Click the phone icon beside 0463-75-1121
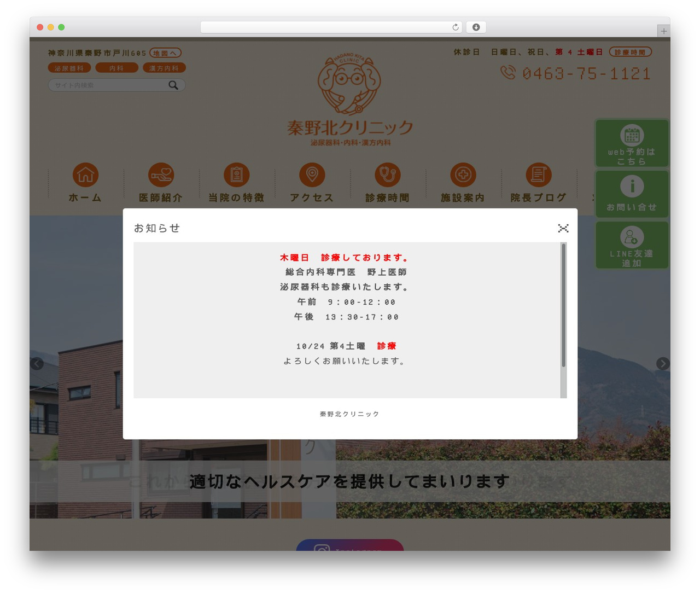Screen dimensions: 700x593 click(x=508, y=72)
